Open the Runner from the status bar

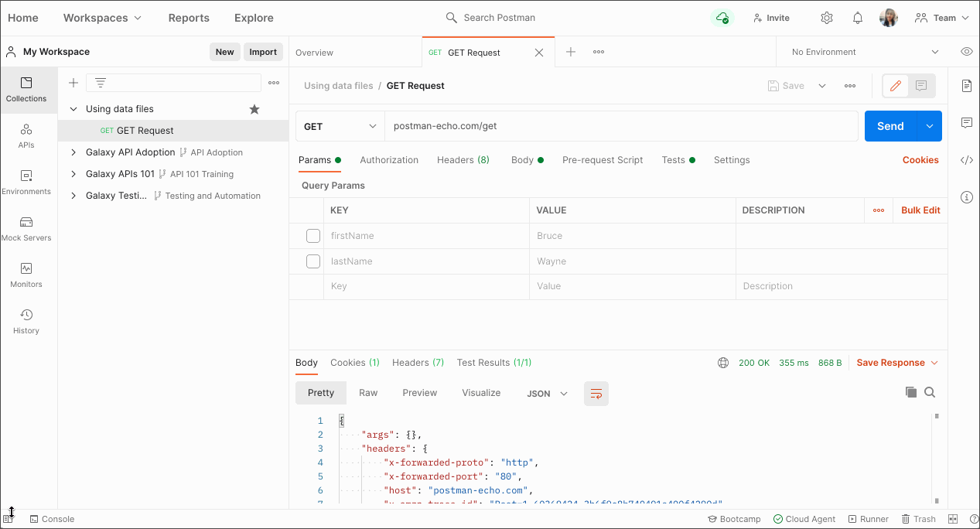pos(869,519)
